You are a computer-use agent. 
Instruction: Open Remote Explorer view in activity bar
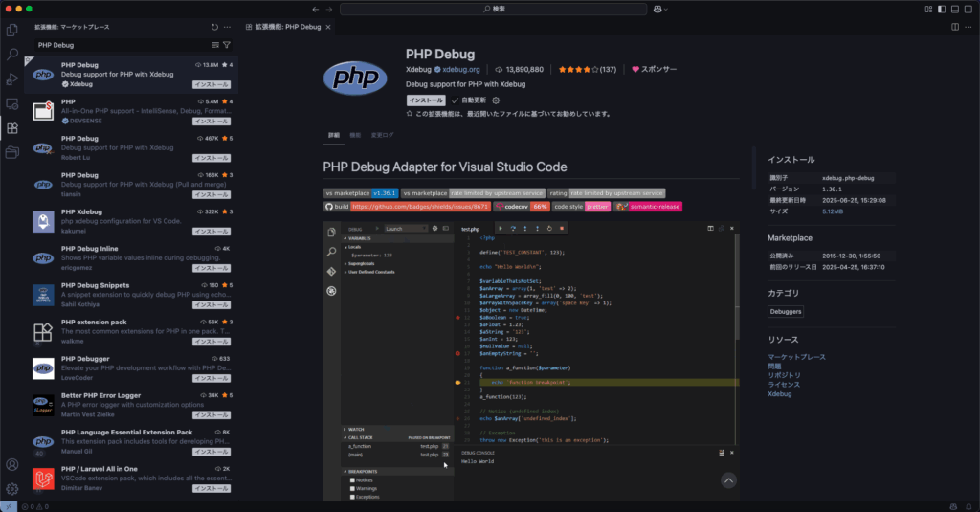11,103
